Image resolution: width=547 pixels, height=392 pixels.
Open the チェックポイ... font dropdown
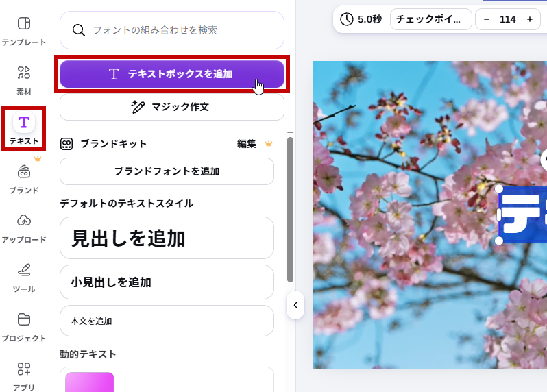[431, 19]
